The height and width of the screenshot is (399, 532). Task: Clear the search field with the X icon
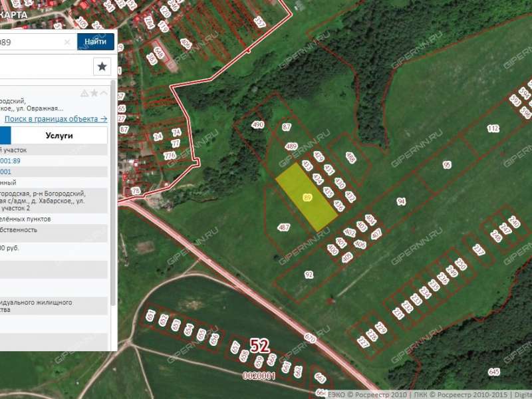67,42
